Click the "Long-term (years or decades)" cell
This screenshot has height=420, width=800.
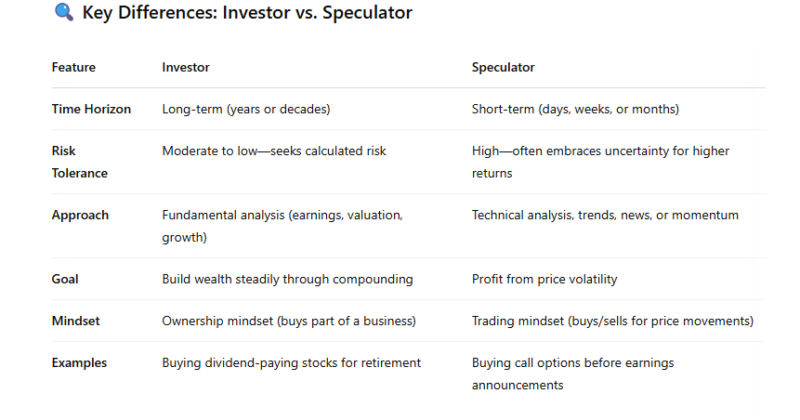click(x=245, y=109)
